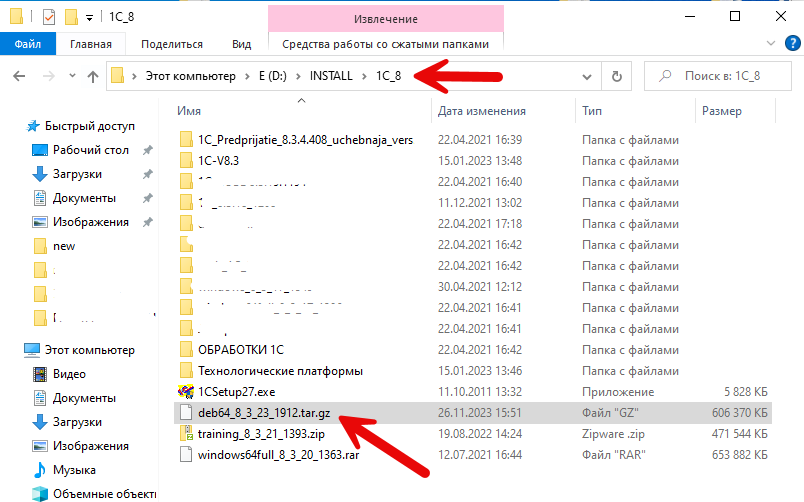Expand the ribbon using the chevron near Help
This screenshot has height=502, width=804.
click(x=769, y=44)
